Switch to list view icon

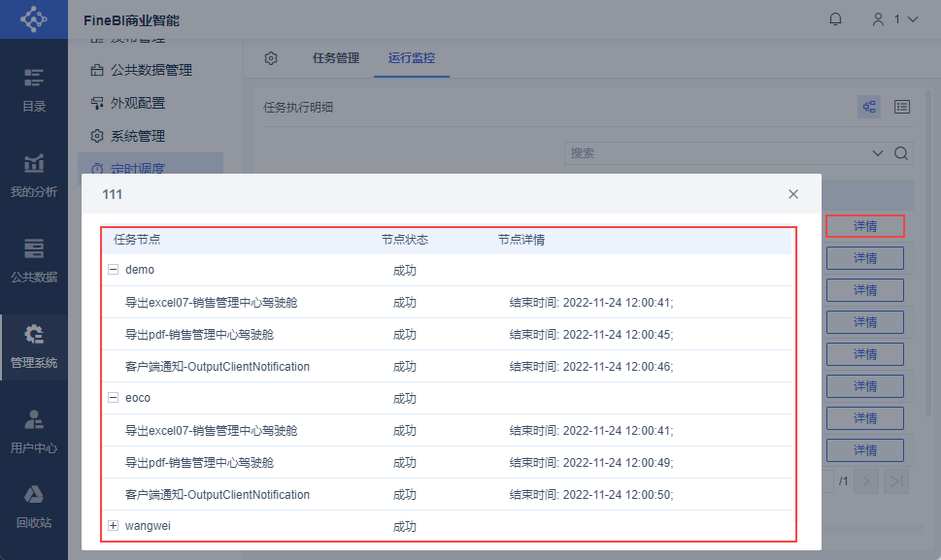coord(902,107)
